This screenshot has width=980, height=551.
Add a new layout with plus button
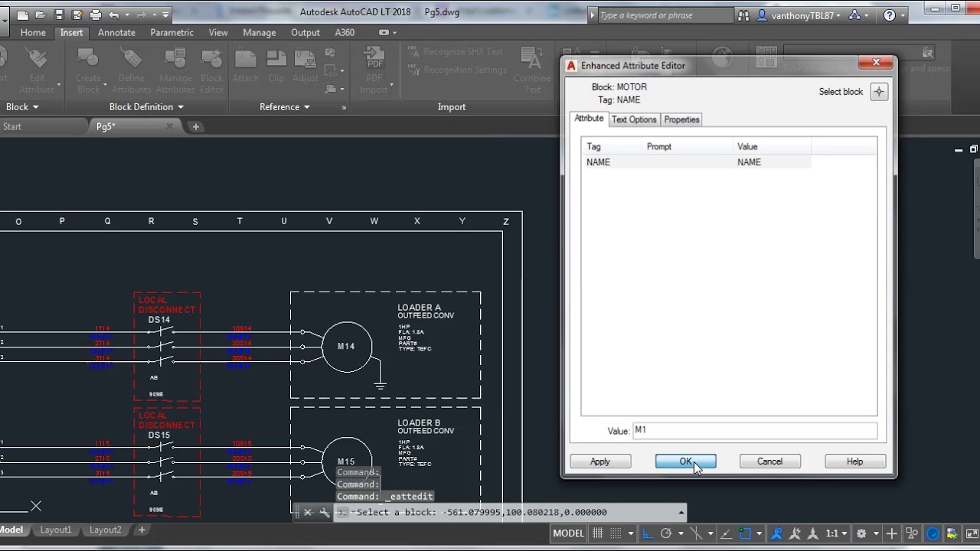pos(142,530)
